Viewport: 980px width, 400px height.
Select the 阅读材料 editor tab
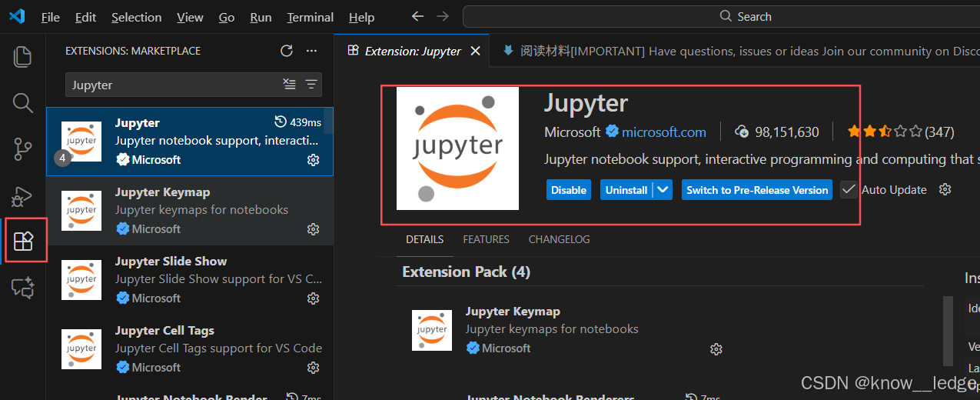tap(734, 51)
